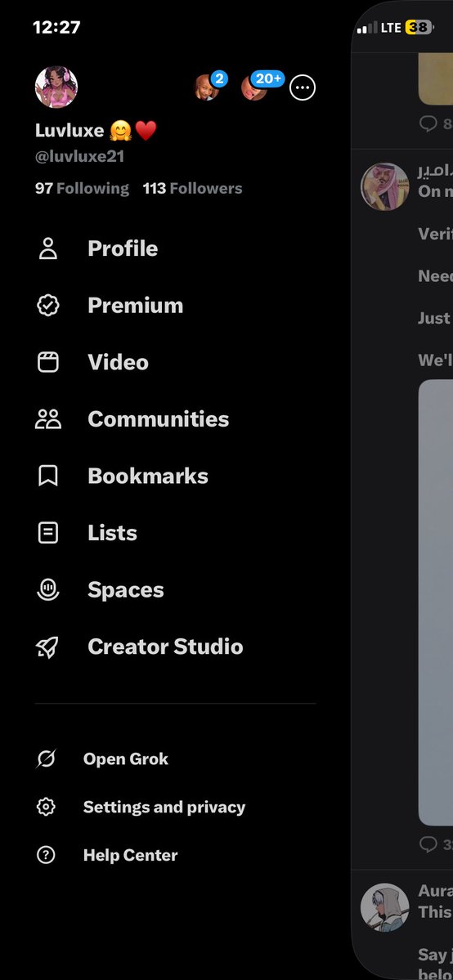Screen dimensions: 453x980
Task: Tap the Communities people icon
Action: point(48,418)
